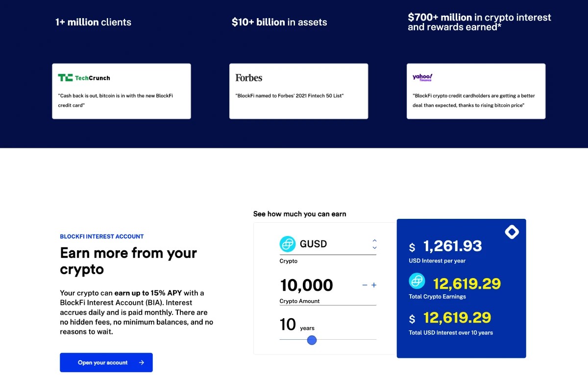Click the Forbes 2021 Fintech 50 quote card
Image resolution: width=588 pixels, height=375 pixels.
pyautogui.click(x=298, y=91)
